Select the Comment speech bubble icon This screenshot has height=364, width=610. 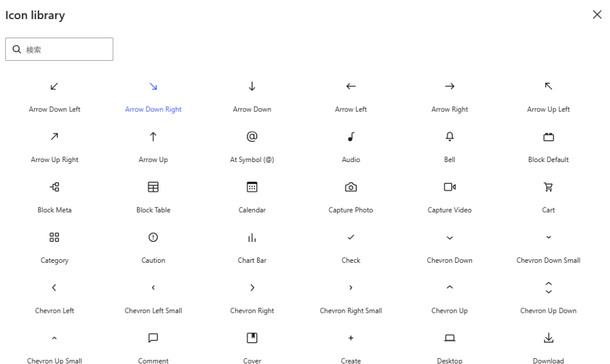click(x=153, y=338)
